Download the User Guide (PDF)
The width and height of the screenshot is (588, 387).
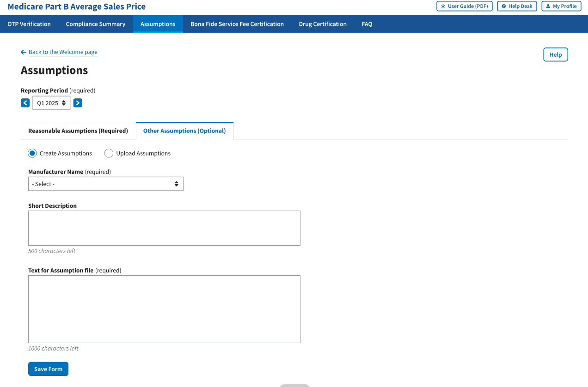point(465,6)
